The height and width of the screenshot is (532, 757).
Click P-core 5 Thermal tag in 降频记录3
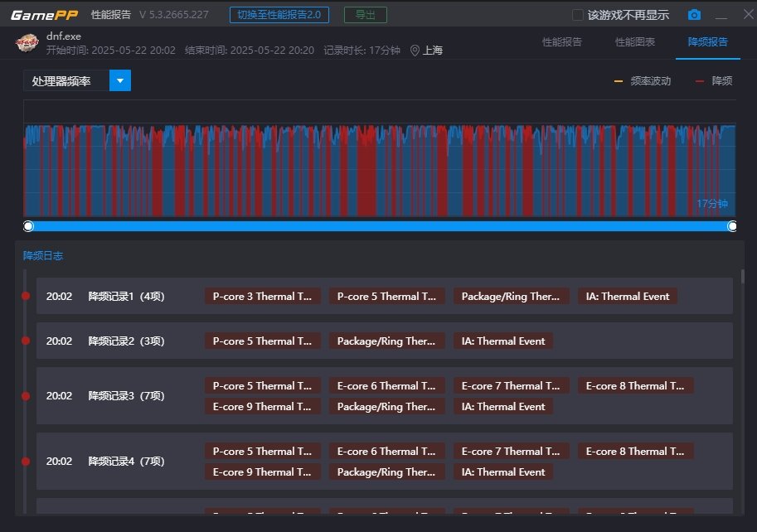pyautogui.click(x=262, y=386)
